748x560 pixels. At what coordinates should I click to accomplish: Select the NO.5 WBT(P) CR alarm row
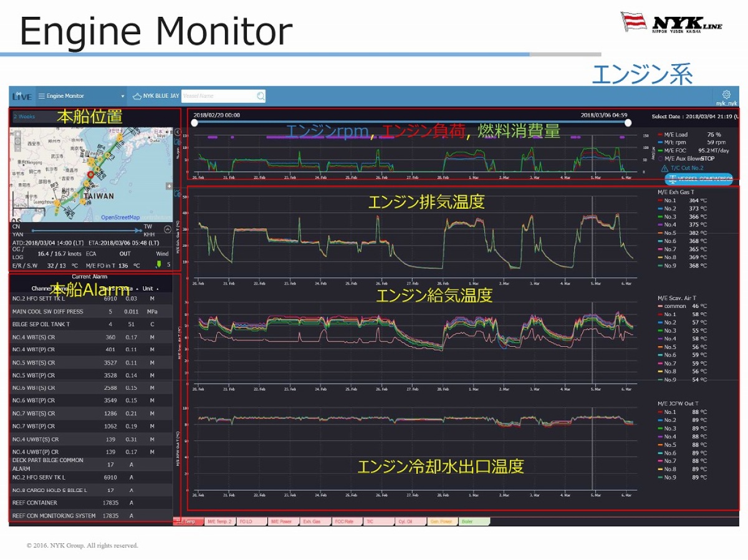(92, 375)
